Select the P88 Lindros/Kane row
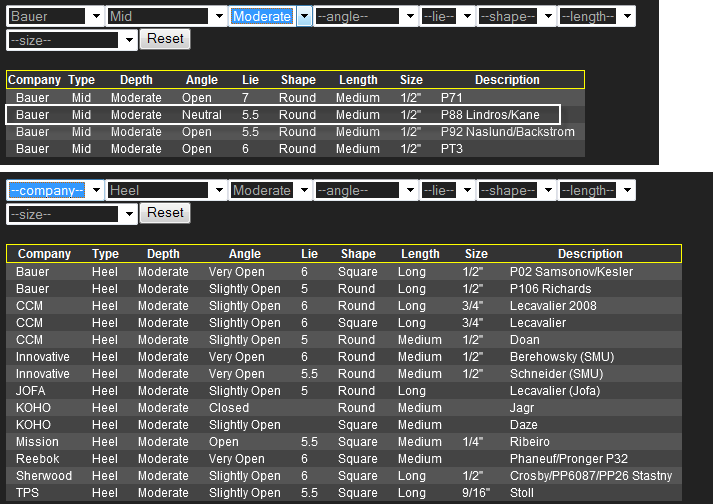Screen dimensions: 713x504 283,115
